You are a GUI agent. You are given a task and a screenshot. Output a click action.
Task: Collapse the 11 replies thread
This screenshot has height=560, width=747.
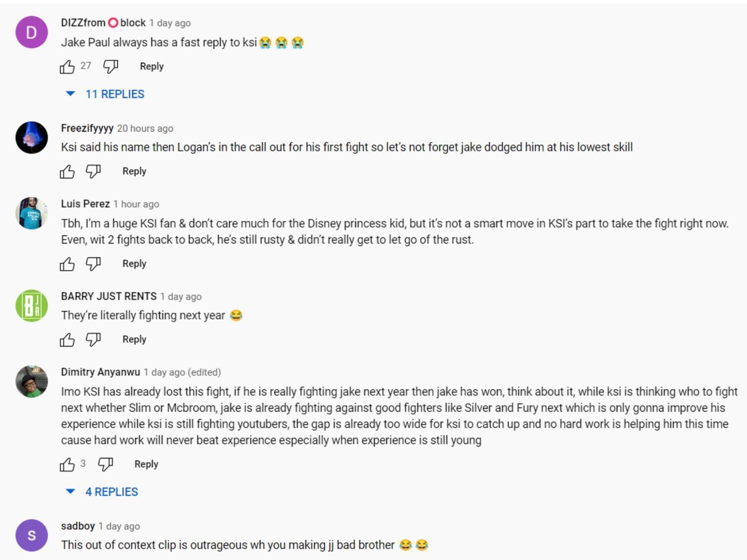tap(105, 94)
